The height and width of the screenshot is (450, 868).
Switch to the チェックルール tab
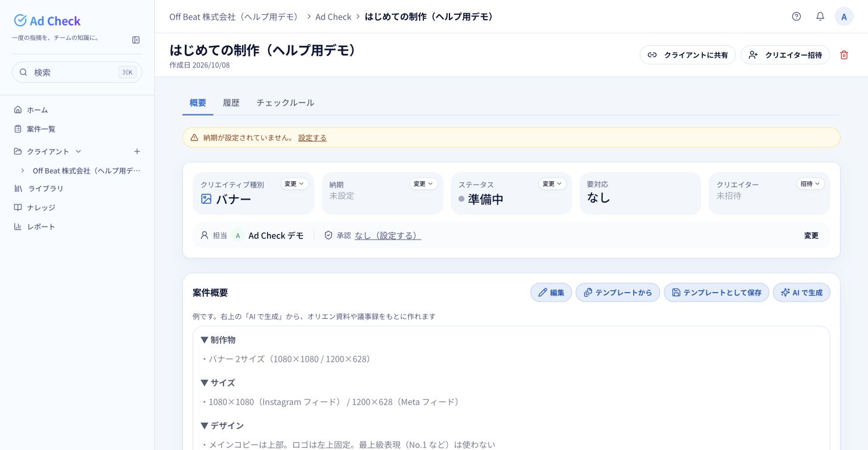pyautogui.click(x=286, y=103)
